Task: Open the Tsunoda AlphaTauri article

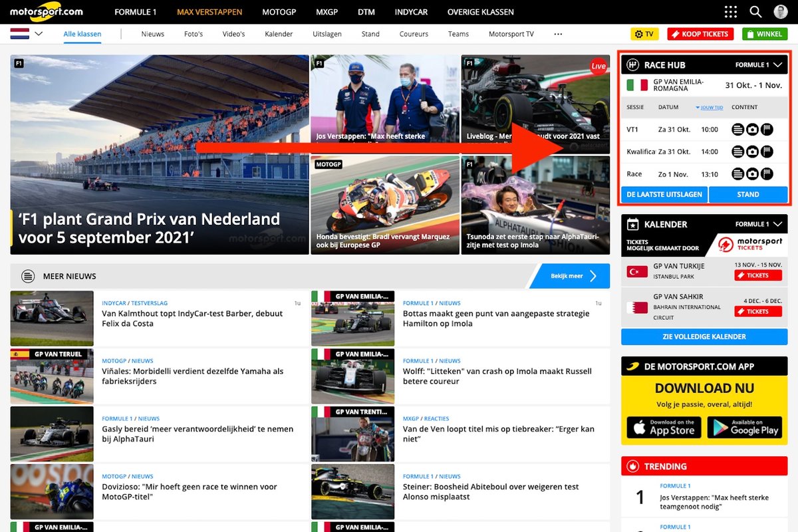Action: tap(535, 205)
